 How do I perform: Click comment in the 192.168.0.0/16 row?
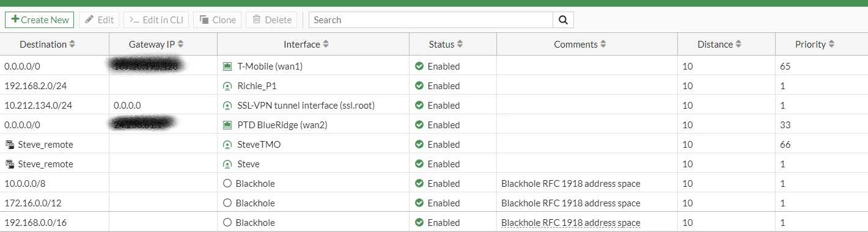[x=571, y=222]
